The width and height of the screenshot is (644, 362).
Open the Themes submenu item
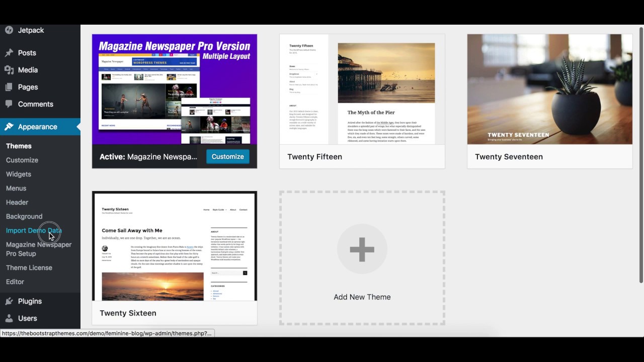pyautogui.click(x=19, y=146)
